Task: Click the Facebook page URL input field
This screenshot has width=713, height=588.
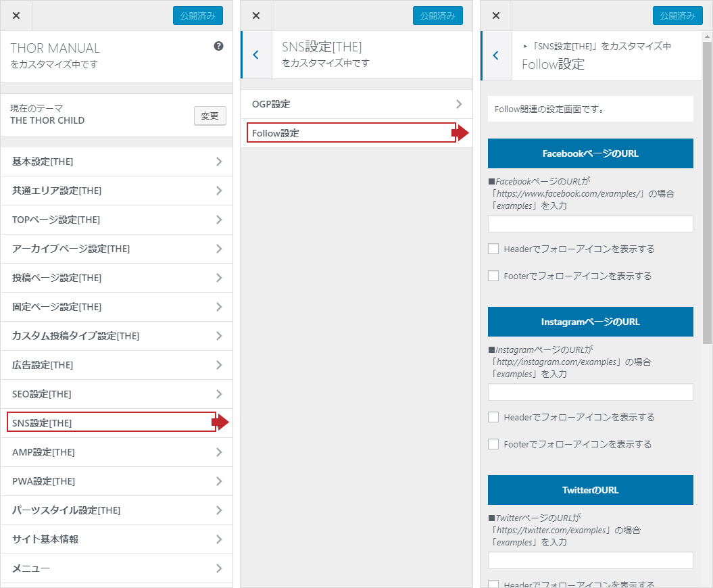Action: click(x=590, y=224)
